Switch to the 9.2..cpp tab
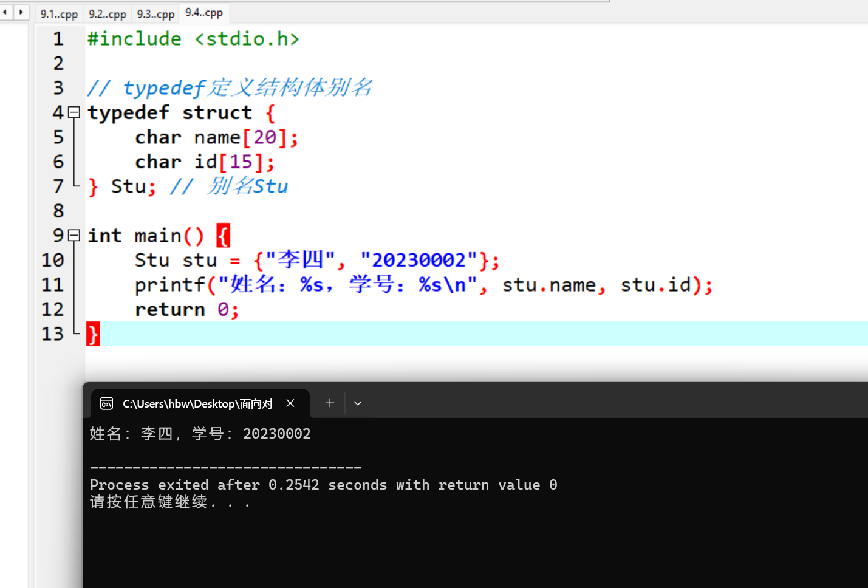The image size is (868, 588). coord(108,14)
